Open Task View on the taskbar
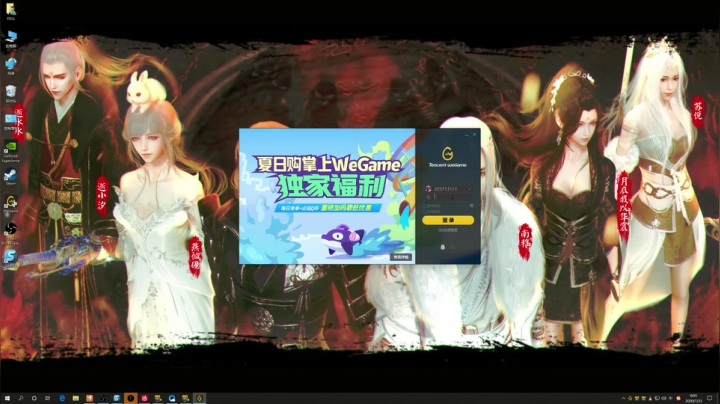 point(48,398)
